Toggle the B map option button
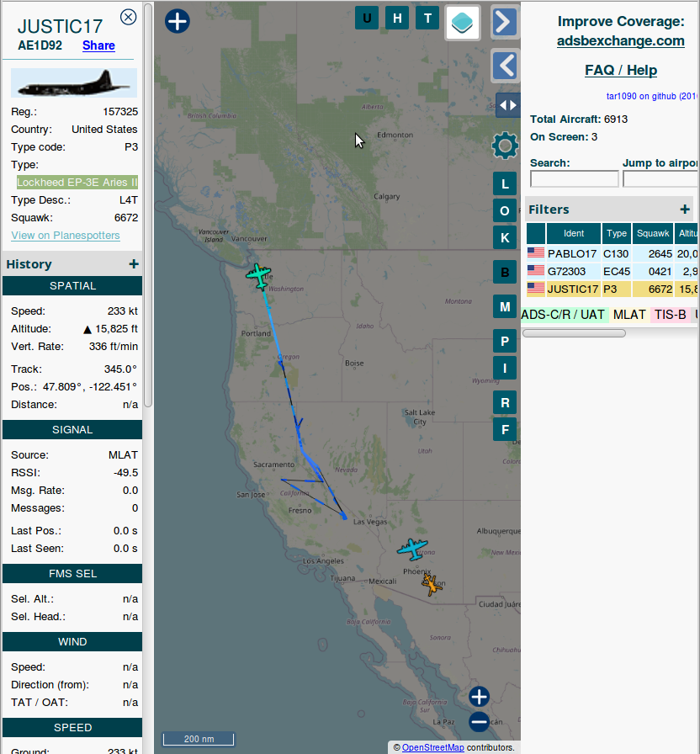The height and width of the screenshot is (754, 700). [505, 272]
